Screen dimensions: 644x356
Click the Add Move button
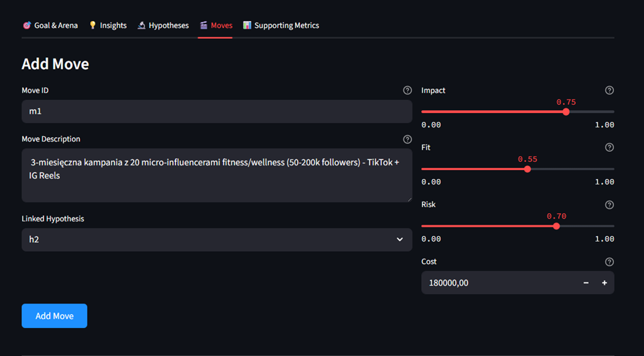click(55, 316)
